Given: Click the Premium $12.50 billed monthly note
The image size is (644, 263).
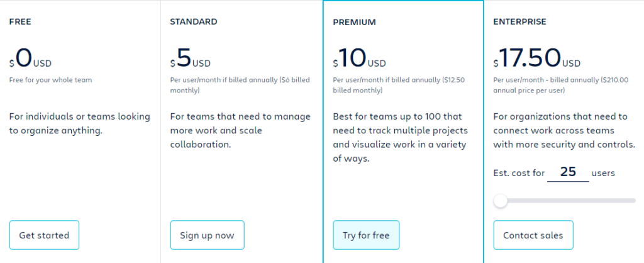Looking at the screenshot, I should [x=399, y=85].
